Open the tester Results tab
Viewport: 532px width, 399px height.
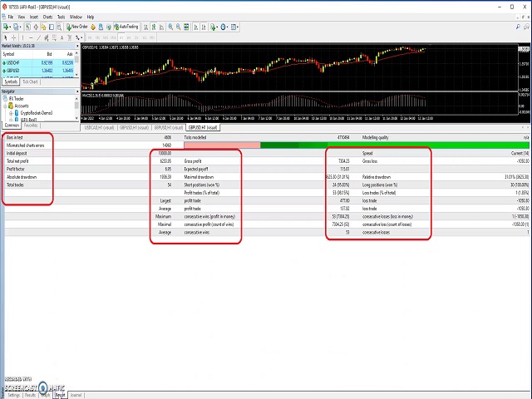click(30, 396)
